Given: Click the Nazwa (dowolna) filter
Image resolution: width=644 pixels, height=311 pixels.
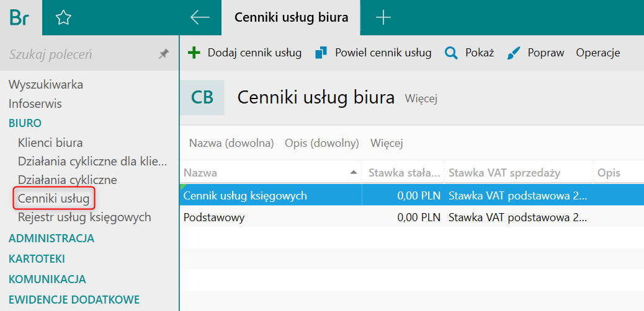Looking at the screenshot, I should point(231,143).
